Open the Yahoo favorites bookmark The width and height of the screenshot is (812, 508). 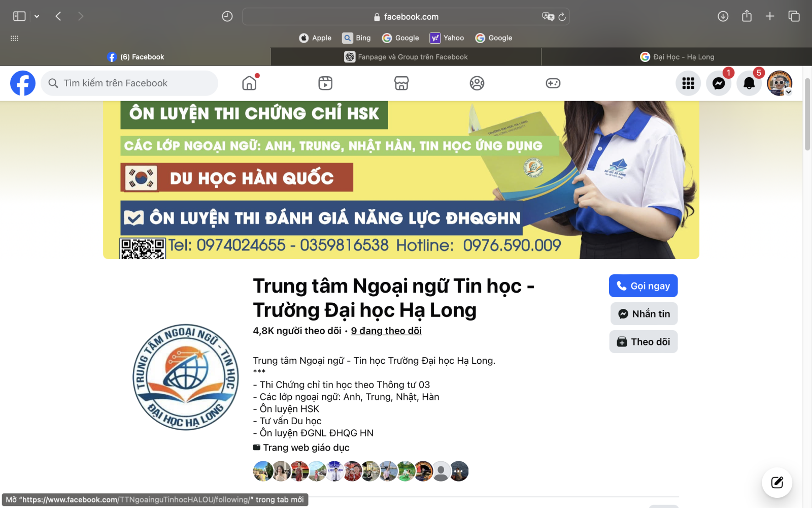point(447,38)
